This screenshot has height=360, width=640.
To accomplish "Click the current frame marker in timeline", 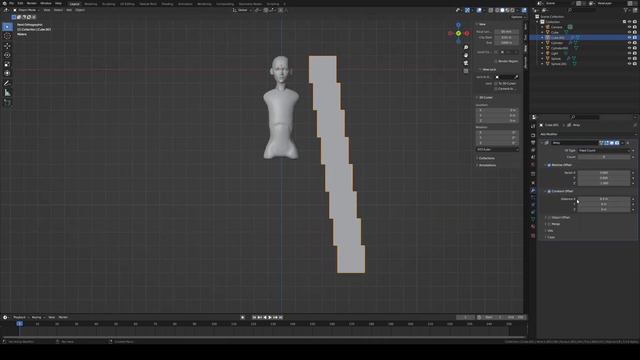I will [x=20, y=324].
